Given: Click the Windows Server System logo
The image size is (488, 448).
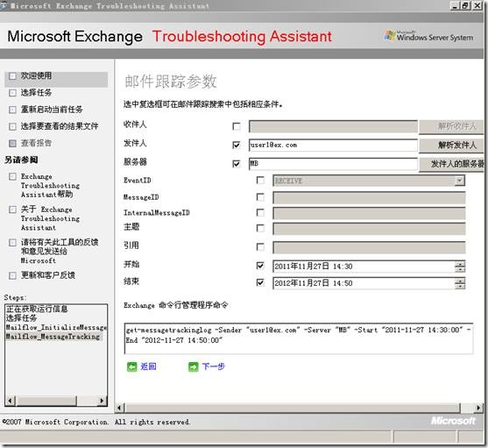Looking at the screenshot, I should coord(429,36).
